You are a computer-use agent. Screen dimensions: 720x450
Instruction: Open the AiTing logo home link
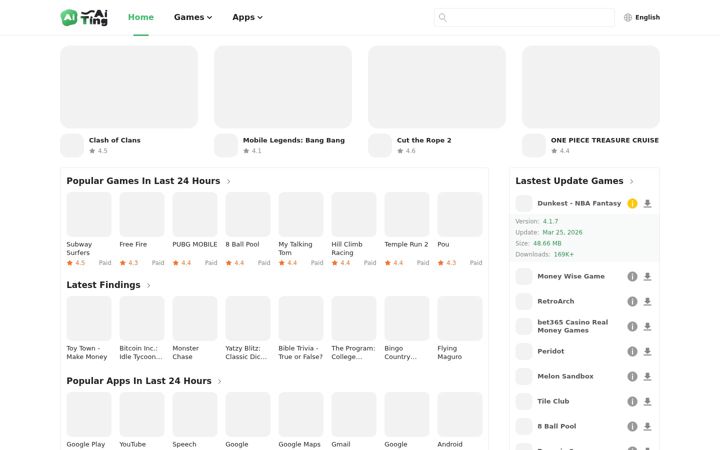(84, 17)
